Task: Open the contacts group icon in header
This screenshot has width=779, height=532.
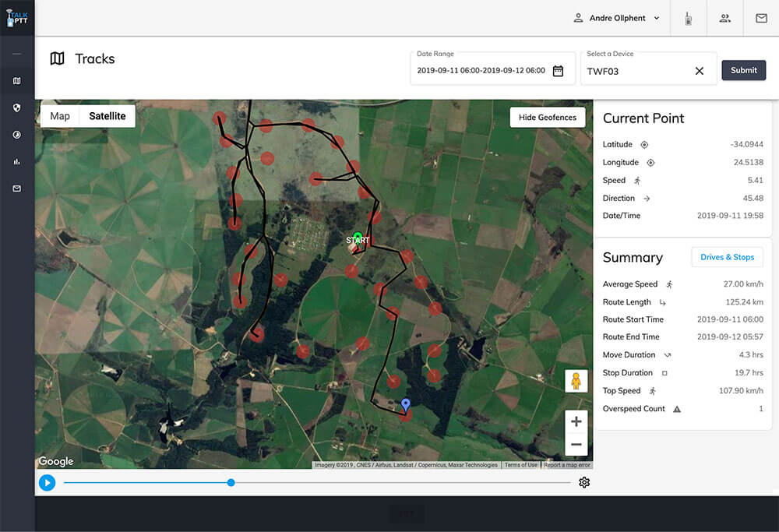Action: pyautogui.click(x=725, y=18)
